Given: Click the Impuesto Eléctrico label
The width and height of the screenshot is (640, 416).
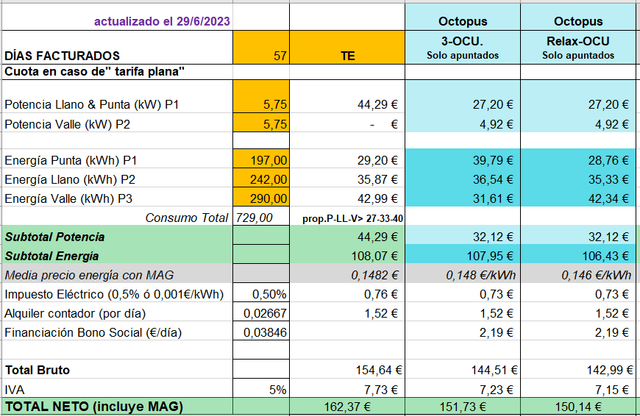Looking at the screenshot, I should [117, 293].
